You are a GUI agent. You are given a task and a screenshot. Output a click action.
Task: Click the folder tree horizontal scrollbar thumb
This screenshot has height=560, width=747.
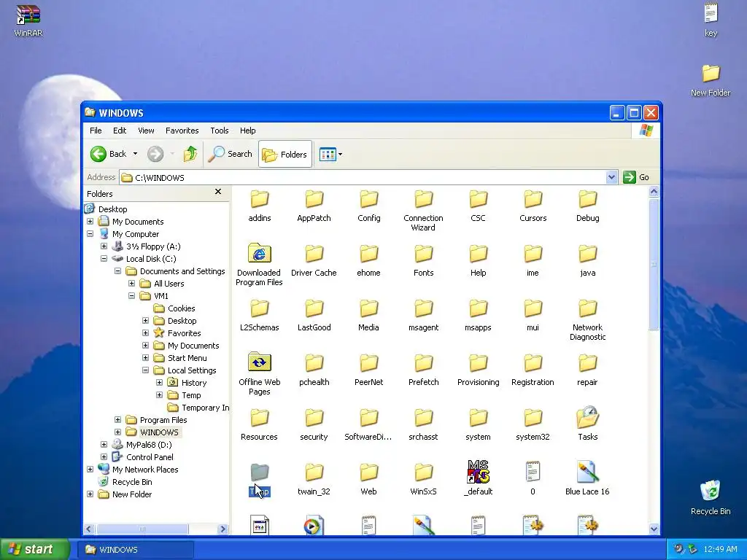pyautogui.click(x=142, y=529)
